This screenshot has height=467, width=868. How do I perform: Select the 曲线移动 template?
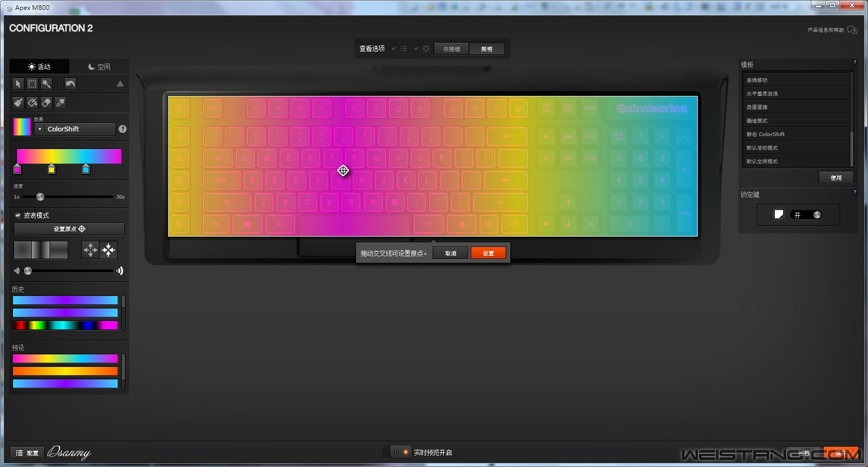[x=796, y=80]
